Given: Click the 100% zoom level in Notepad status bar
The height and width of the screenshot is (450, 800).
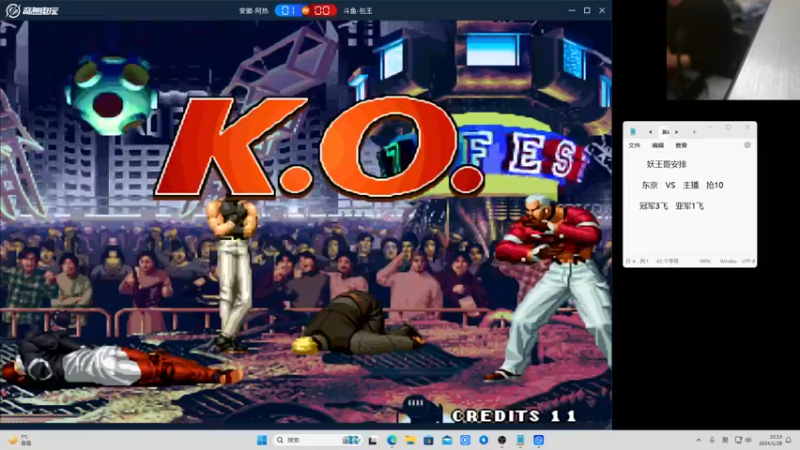Looking at the screenshot, I should pyautogui.click(x=705, y=261).
